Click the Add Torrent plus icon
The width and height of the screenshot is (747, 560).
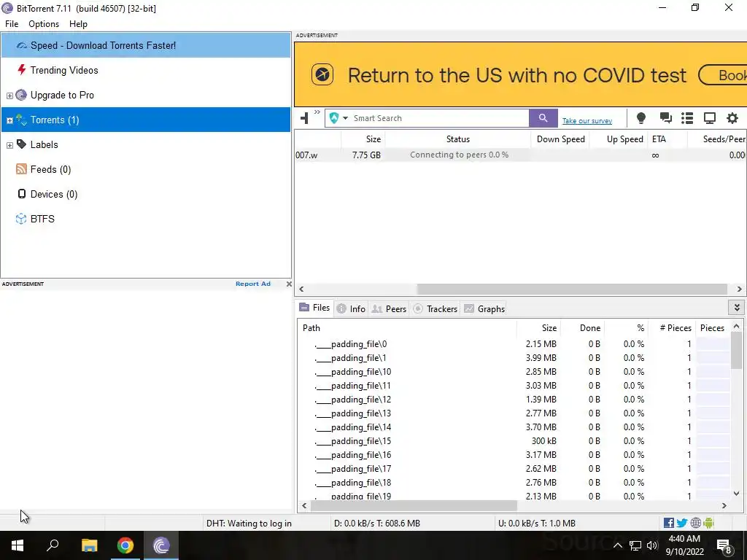[305, 117]
